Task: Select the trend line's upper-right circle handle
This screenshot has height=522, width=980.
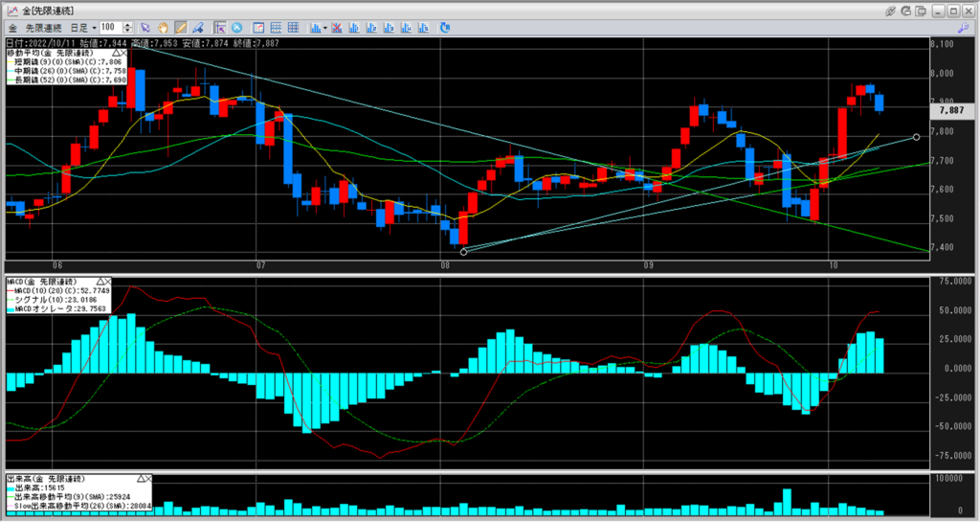Action: tap(916, 137)
